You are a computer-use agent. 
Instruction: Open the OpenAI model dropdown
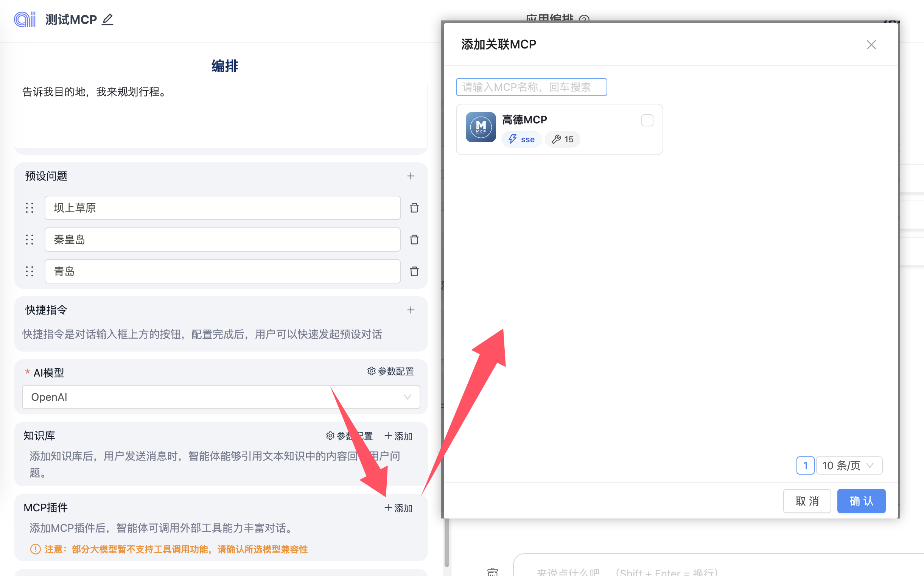click(x=221, y=397)
